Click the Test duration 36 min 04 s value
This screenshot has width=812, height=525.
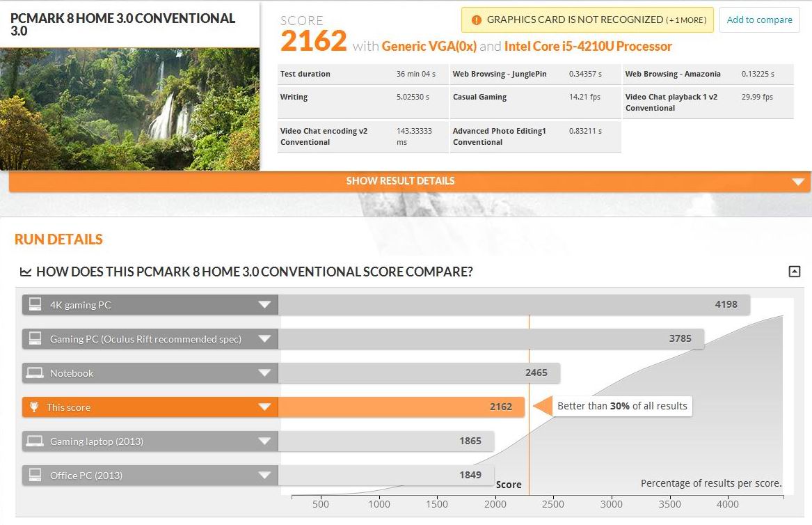point(416,74)
